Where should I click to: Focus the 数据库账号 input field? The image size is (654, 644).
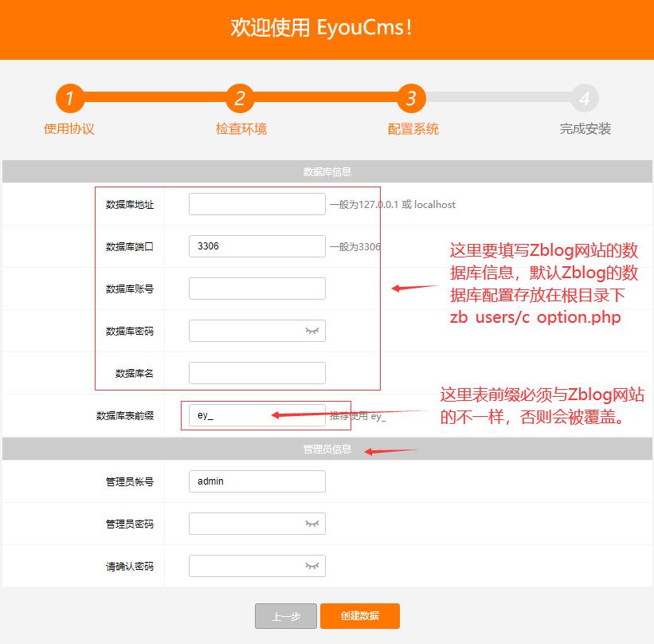coord(257,289)
